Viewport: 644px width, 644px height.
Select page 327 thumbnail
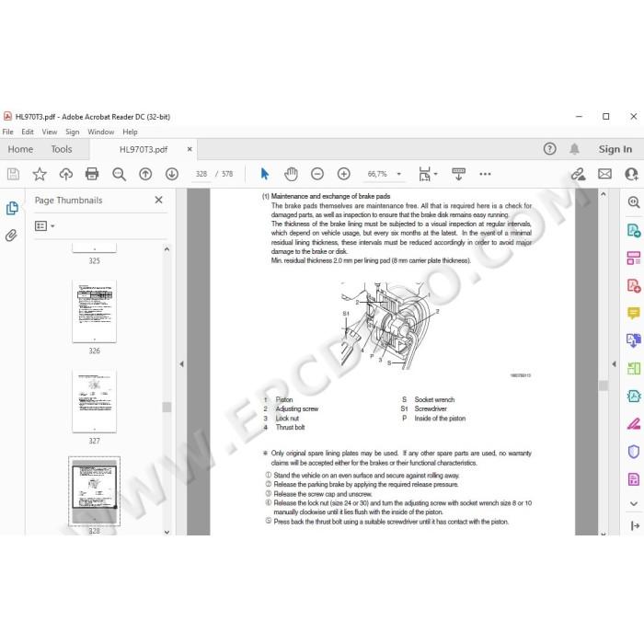pos(95,401)
